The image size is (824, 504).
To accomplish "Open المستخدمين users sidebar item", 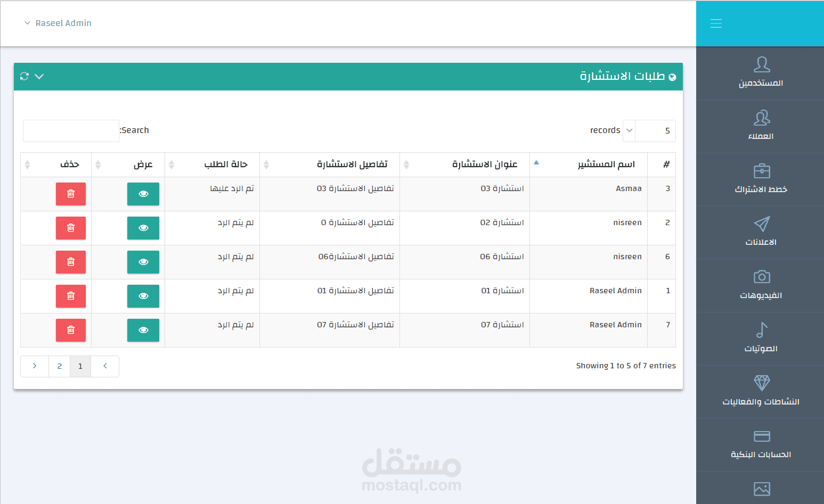I will [x=761, y=73].
